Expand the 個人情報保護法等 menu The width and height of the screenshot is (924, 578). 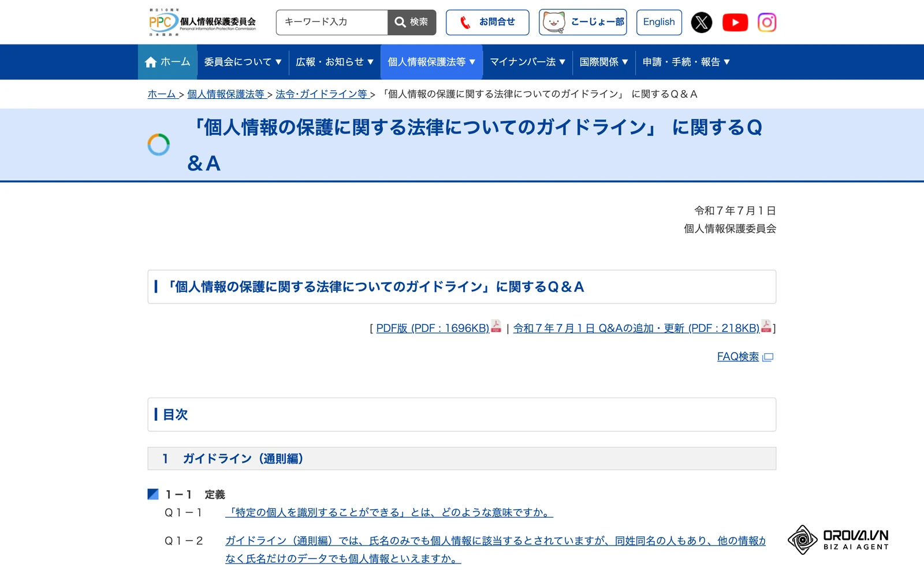[431, 62]
